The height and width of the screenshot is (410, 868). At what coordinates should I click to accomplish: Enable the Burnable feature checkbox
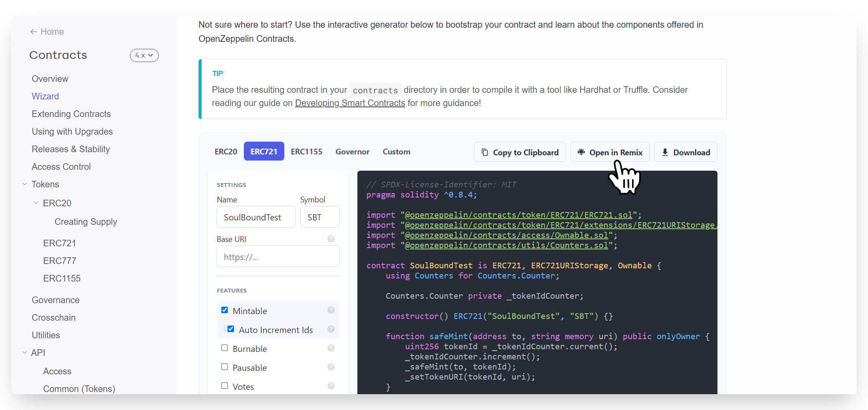click(x=224, y=348)
